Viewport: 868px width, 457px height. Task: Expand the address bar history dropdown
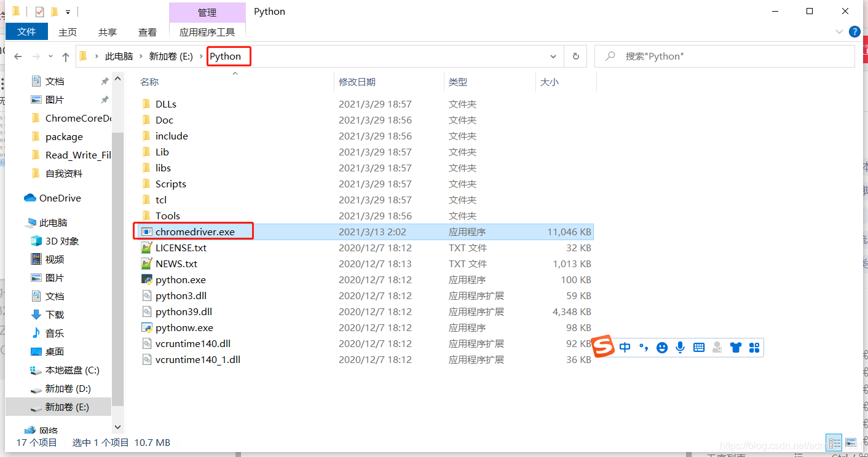pos(553,57)
